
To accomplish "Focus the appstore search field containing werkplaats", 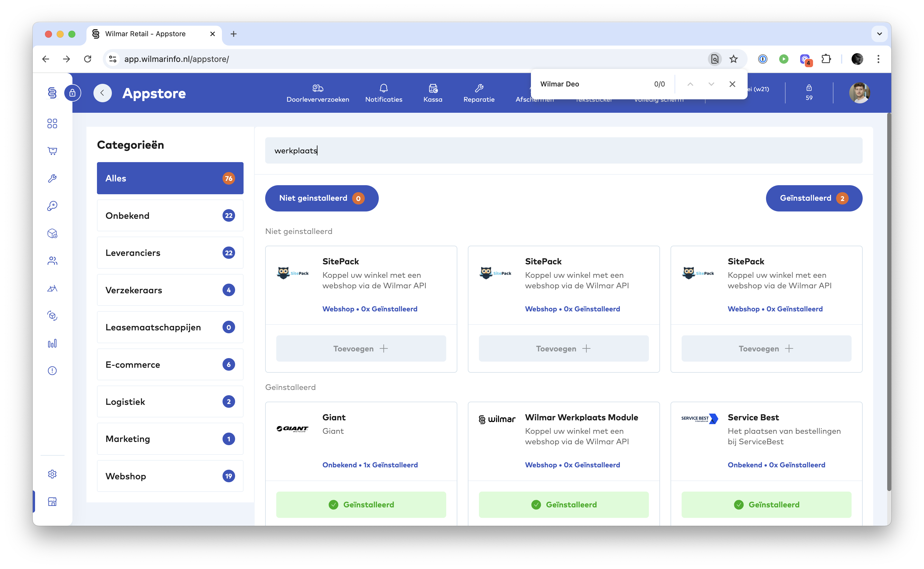I will [564, 150].
